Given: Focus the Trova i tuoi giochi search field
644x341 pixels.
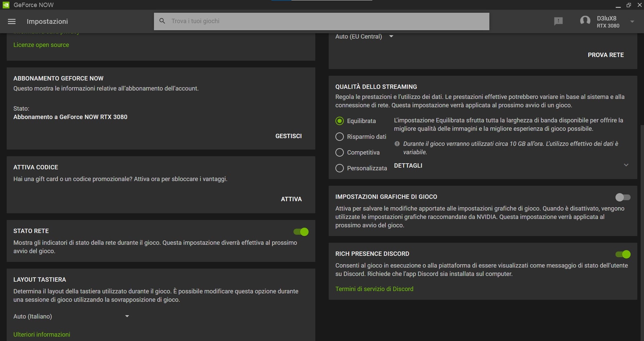Looking at the screenshot, I should [x=321, y=21].
